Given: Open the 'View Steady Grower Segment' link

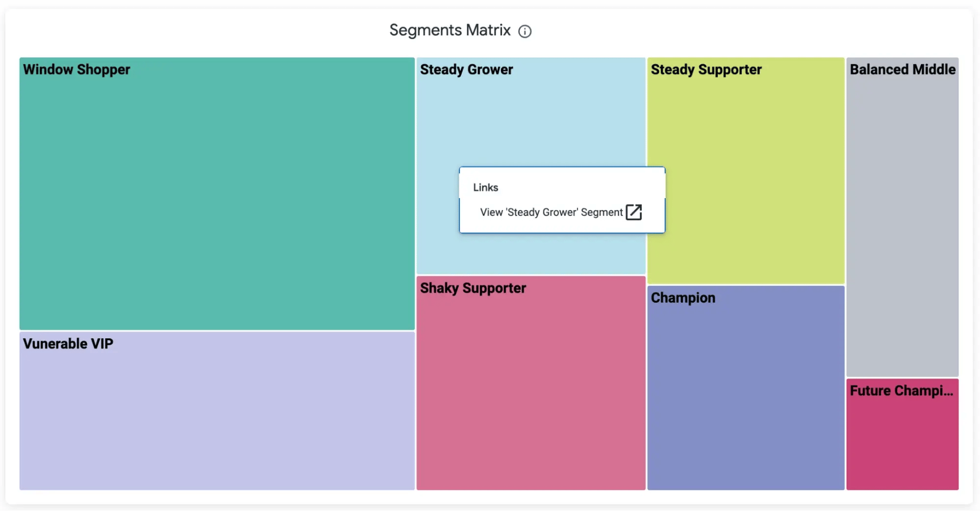Looking at the screenshot, I should [x=551, y=212].
